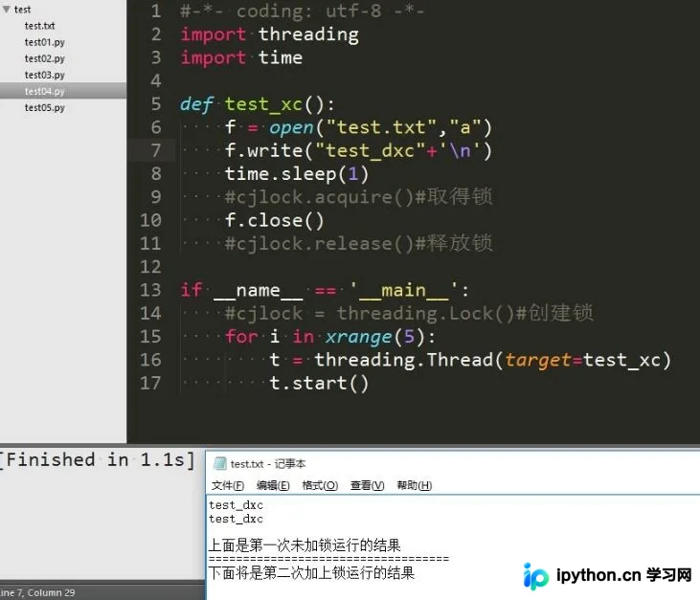Open the 编辑(E) menu in Notepad
Image resolution: width=700 pixels, height=600 pixels.
pos(273,485)
